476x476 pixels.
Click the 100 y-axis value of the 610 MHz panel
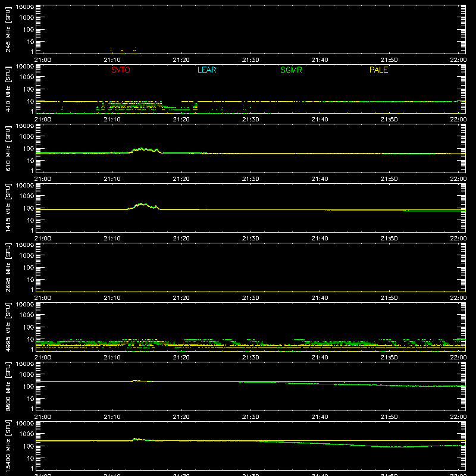click(29, 149)
